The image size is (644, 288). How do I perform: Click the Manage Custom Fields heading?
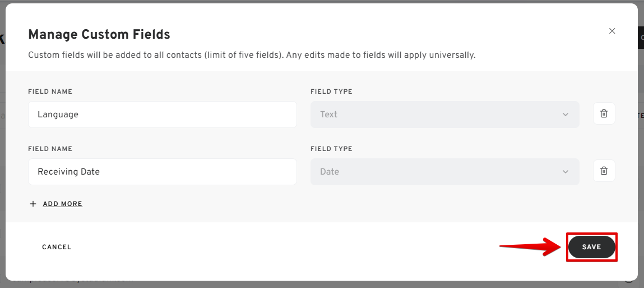pos(99,35)
